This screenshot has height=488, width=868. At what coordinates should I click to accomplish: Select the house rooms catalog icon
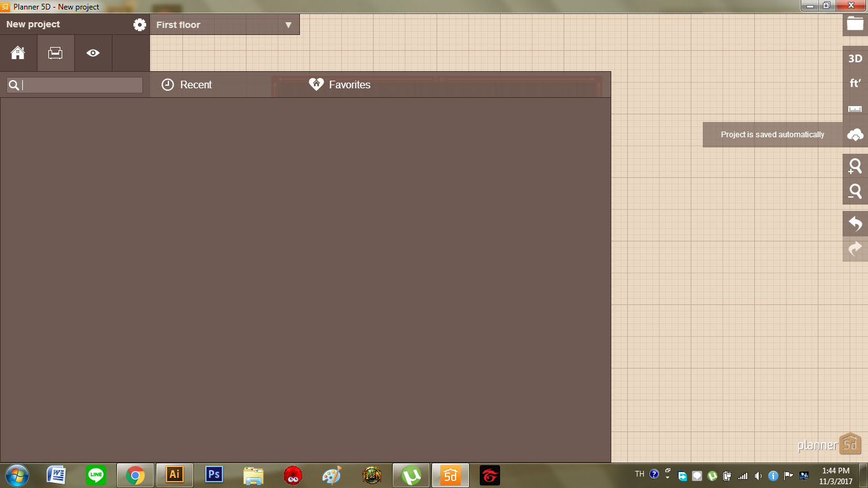(x=18, y=53)
